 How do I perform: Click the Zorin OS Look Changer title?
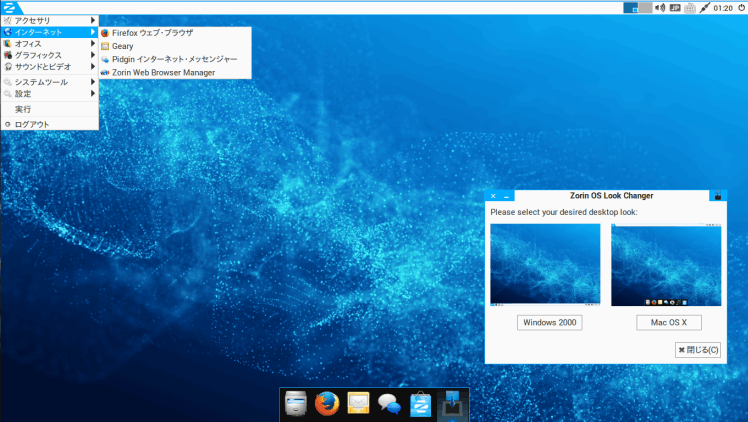coord(612,196)
